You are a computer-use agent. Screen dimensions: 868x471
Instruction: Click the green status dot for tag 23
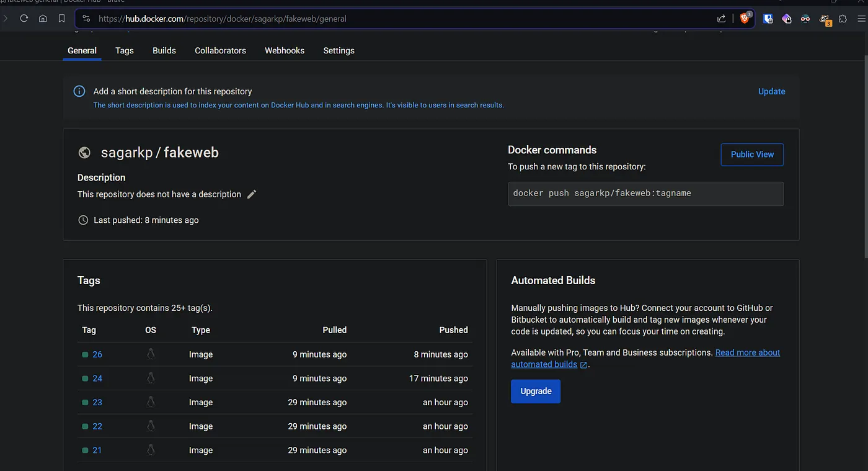[85, 403]
